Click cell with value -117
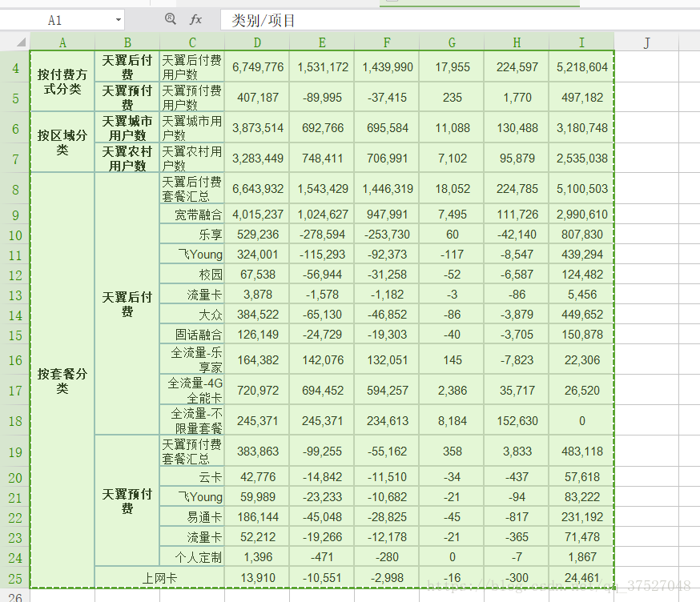Viewport: 700px width, 602px height. pyautogui.click(x=452, y=255)
